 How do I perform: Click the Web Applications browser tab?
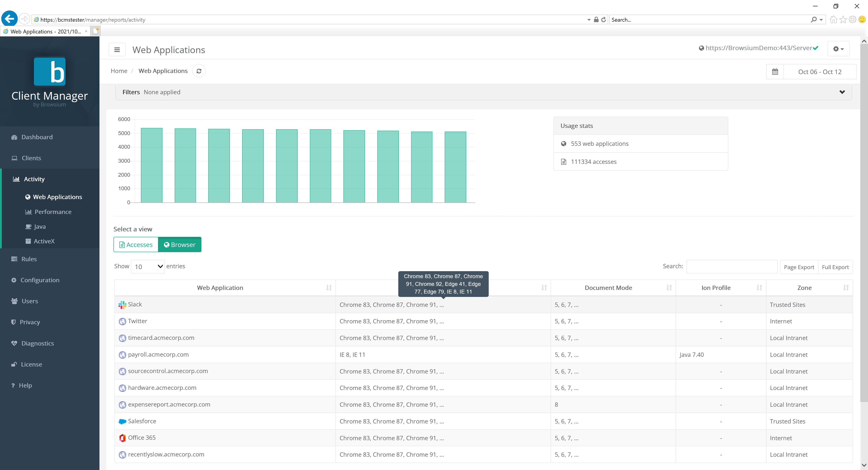pyautogui.click(x=44, y=31)
